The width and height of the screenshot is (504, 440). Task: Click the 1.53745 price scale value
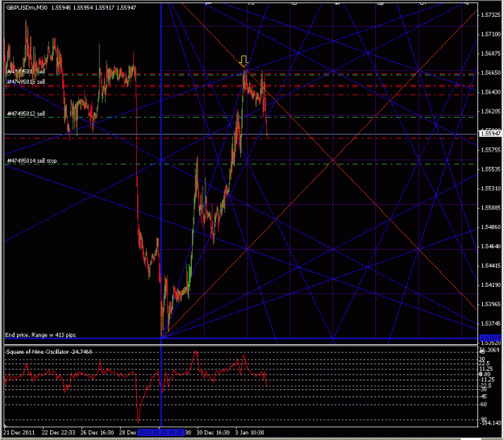point(491,323)
